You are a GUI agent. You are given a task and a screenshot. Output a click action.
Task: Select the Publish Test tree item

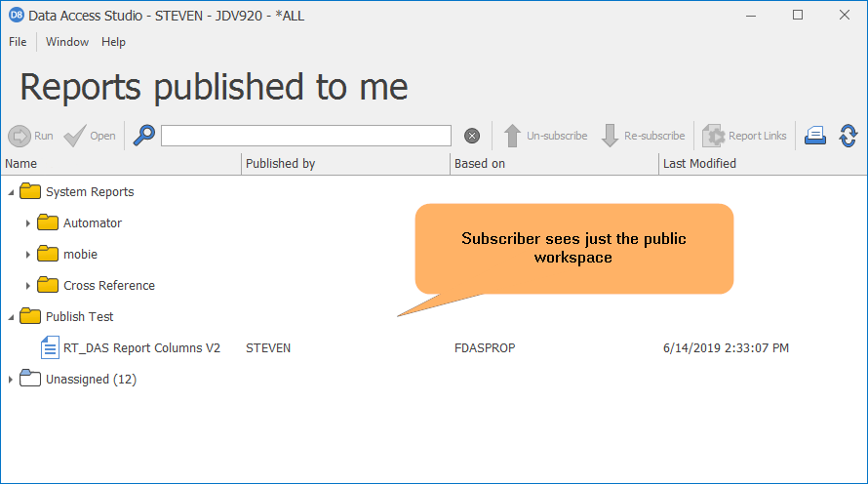[x=79, y=316]
